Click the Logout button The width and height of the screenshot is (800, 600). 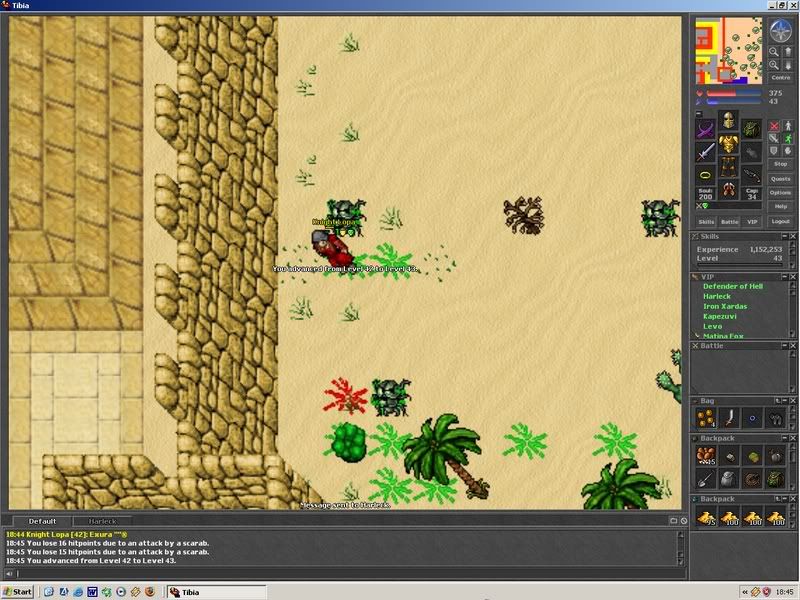coord(781,222)
